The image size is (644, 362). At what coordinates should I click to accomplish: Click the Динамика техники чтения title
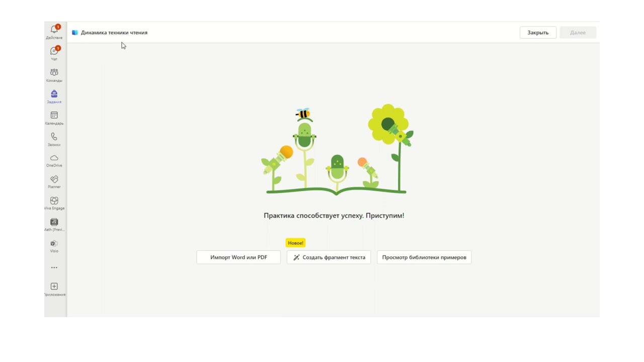click(114, 33)
